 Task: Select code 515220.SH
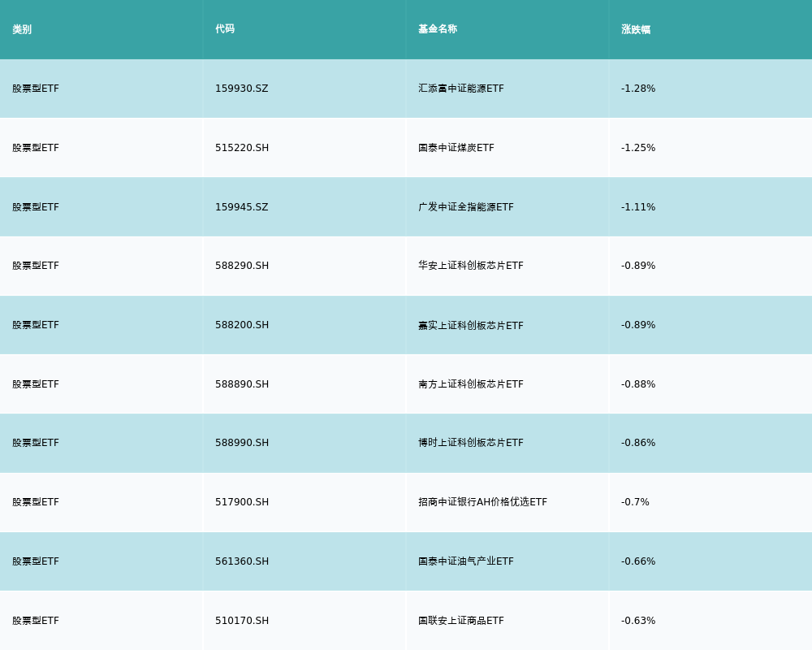point(242,148)
